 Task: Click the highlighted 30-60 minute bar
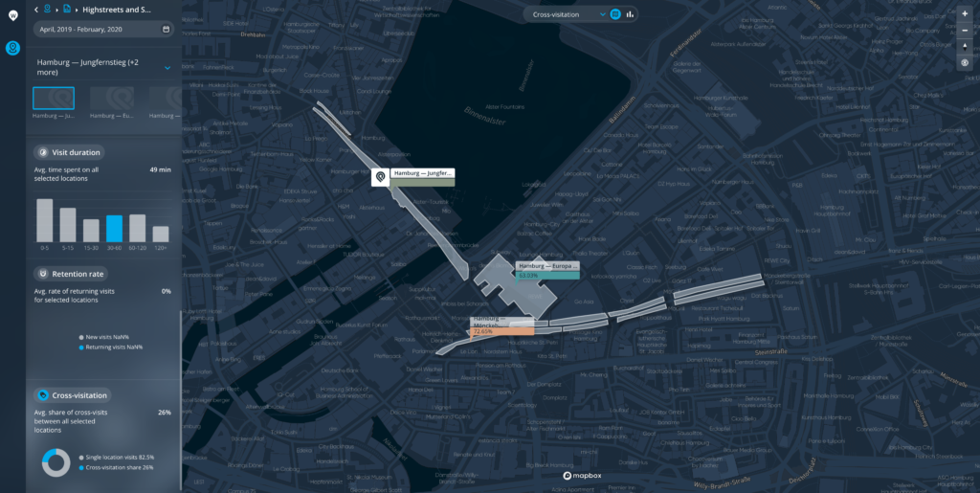115,229
